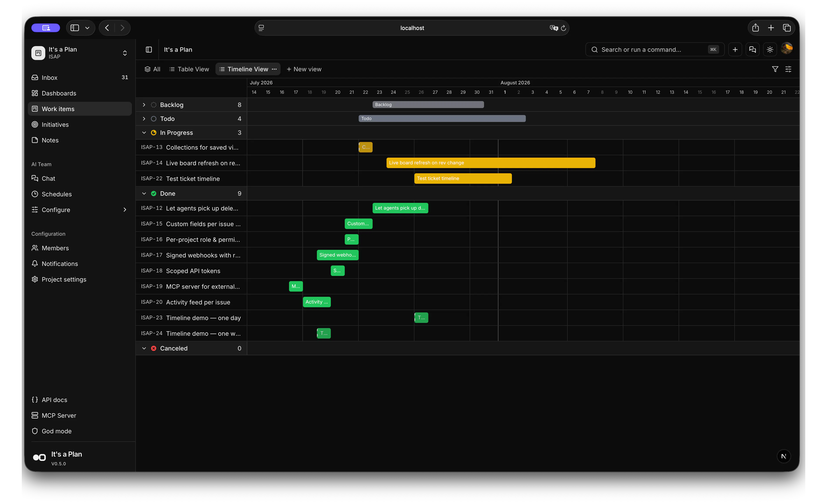The image size is (824, 504).
Task: Open ISAP-13 Collections for saved views row
Action: 191,147
